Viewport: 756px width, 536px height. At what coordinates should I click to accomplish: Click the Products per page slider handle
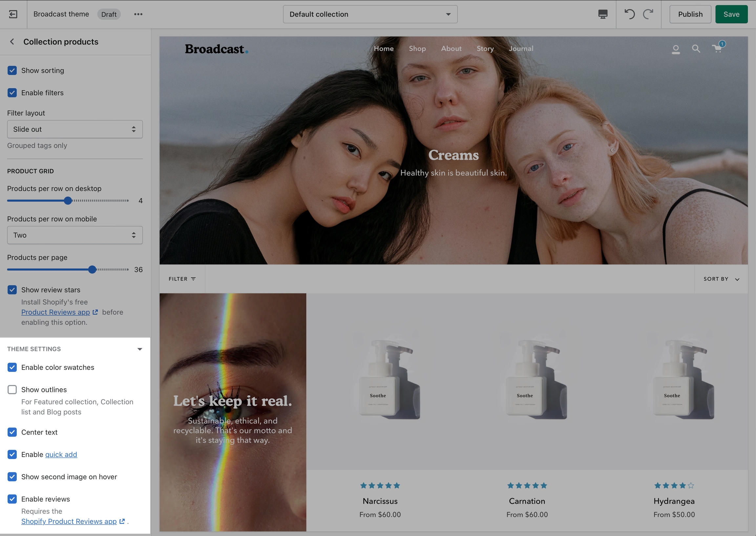click(92, 269)
